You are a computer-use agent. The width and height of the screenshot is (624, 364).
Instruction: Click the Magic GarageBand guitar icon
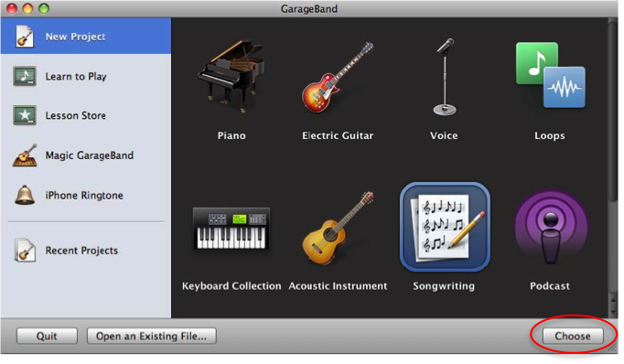[x=25, y=155]
